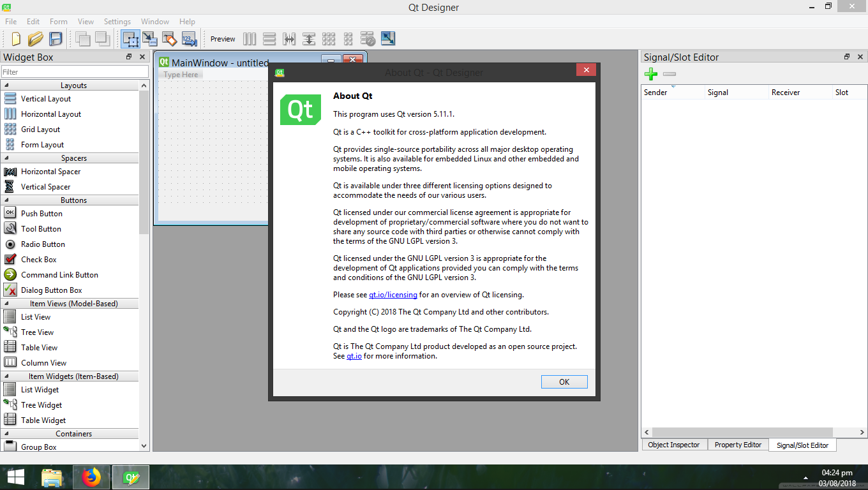Viewport: 868px width, 490px height.
Task: Open the File menu
Action: (11, 21)
